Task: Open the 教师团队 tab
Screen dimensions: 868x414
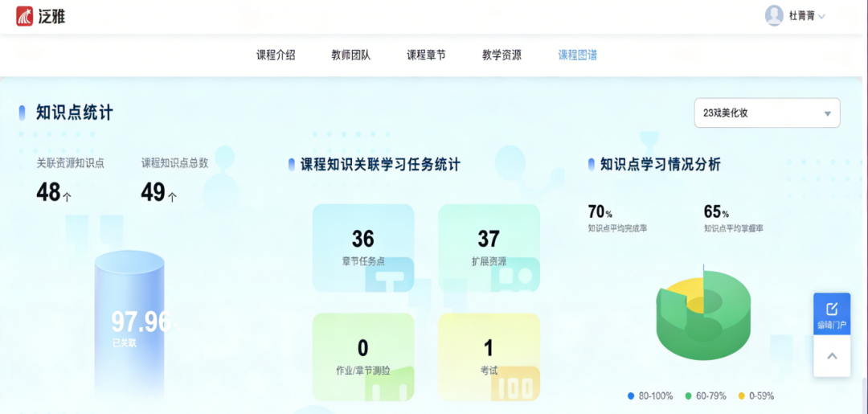Action: tap(350, 55)
